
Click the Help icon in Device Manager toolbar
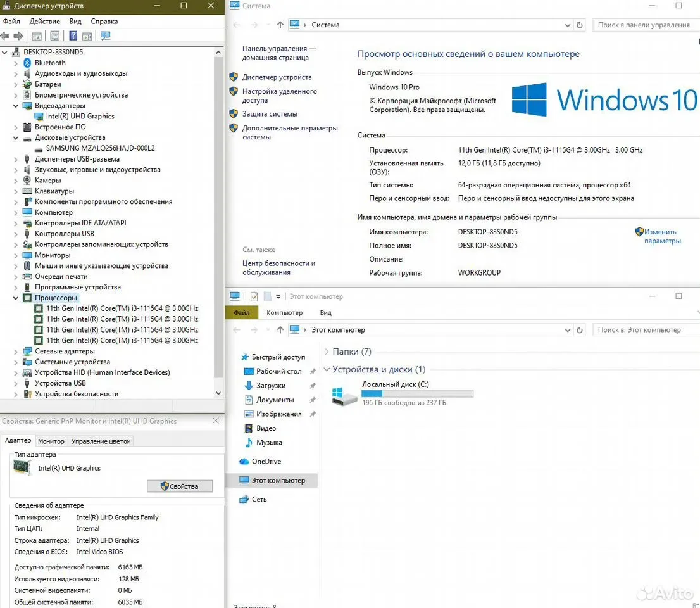tap(73, 35)
